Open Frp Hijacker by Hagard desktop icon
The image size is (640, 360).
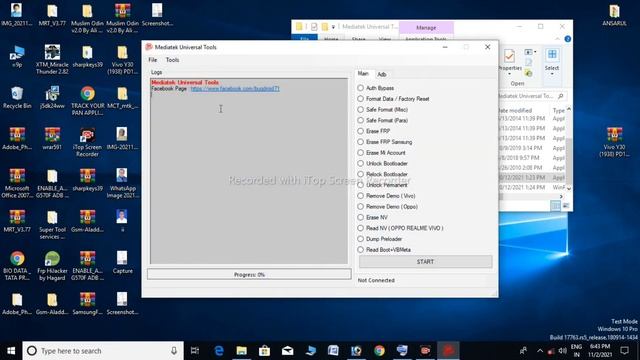[52, 266]
